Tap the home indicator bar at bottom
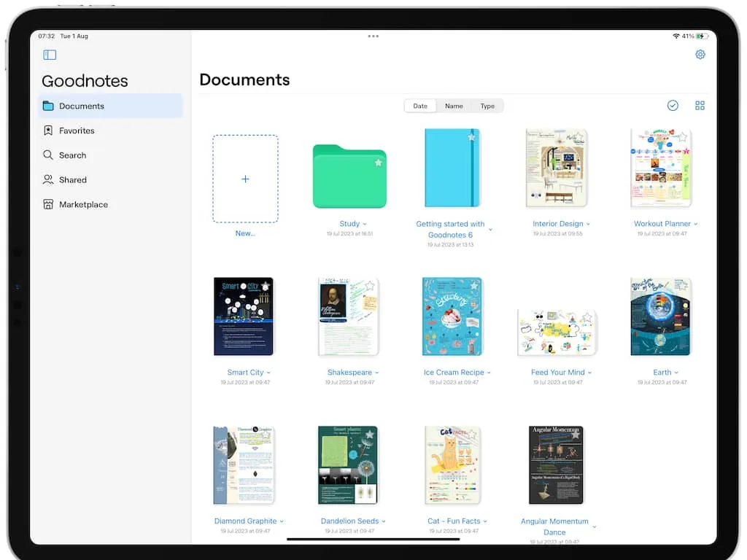 click(373, 540)
